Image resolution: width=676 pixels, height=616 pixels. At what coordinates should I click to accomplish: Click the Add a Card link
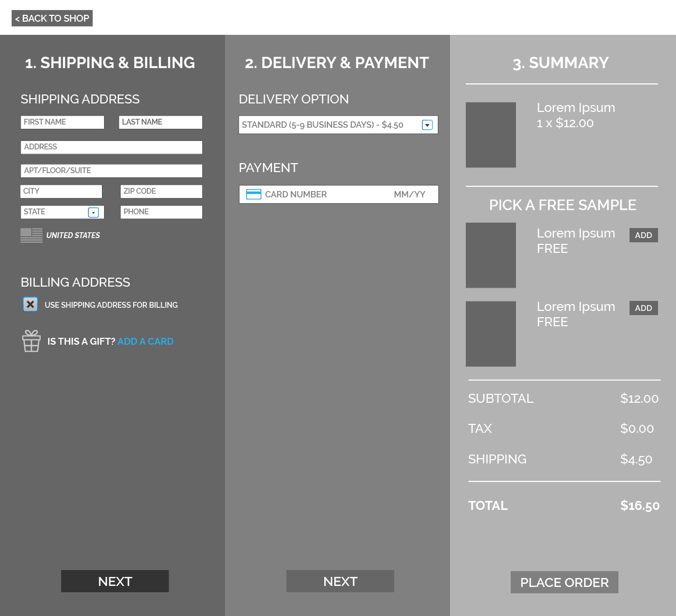tap(145, 342)
